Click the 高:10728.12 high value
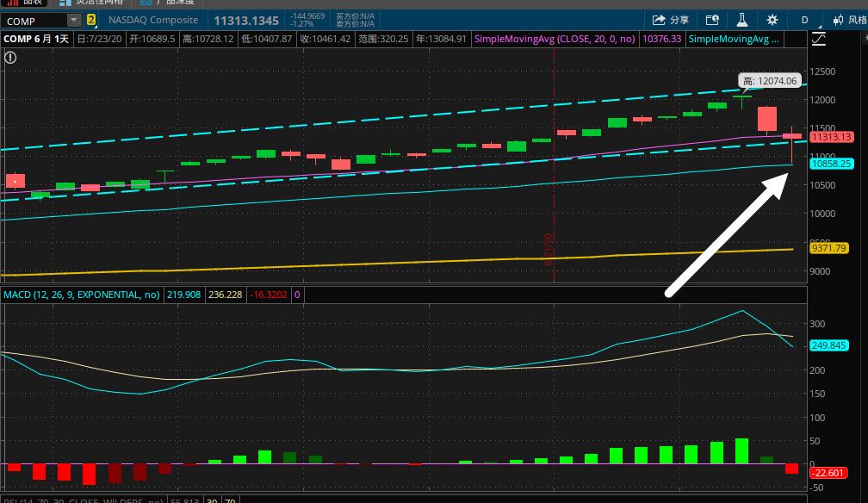Screen dimensions: 868x503 point(208,39)
